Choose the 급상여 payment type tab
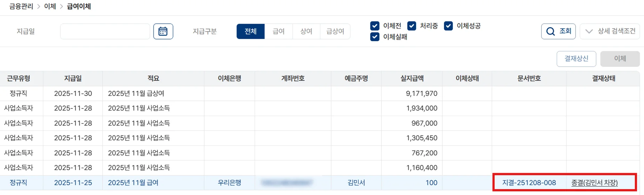This screenshot has height=195, width=644. pyautogui.click(x=335, y=31)
